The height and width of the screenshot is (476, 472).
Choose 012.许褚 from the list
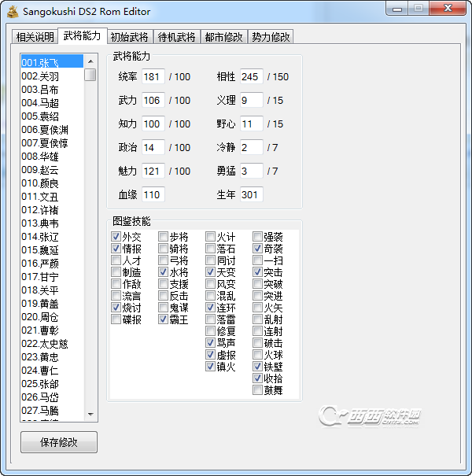pyautogui.click(x=52, y=210)
